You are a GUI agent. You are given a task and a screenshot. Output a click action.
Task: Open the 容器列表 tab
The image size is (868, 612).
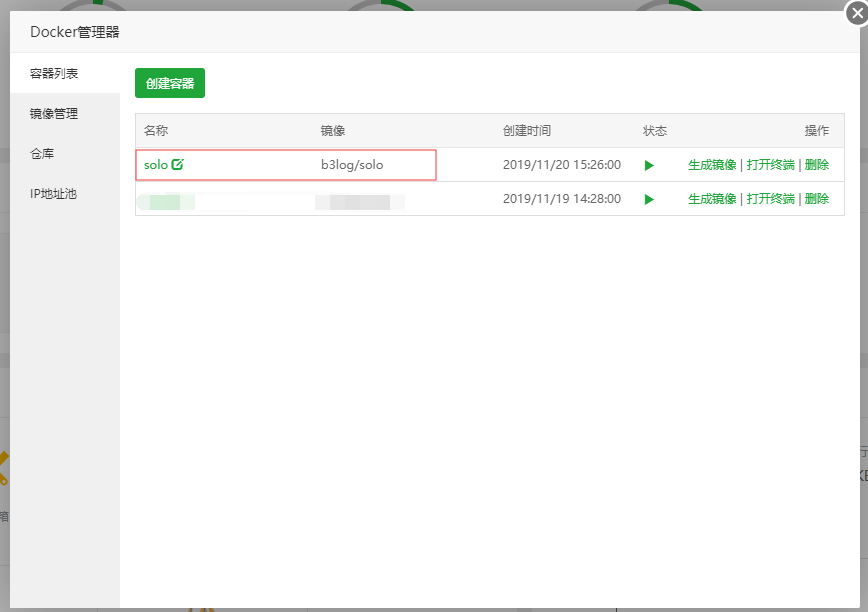[65, 73]
